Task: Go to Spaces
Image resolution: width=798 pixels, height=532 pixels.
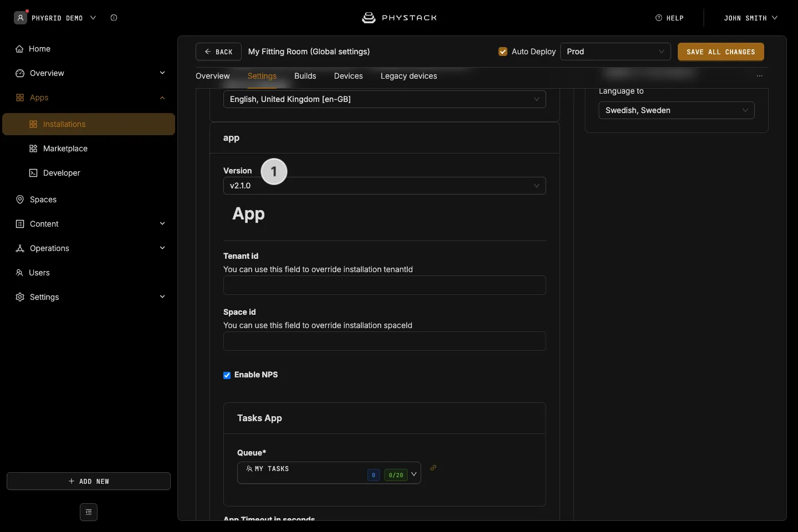Action: point(43,199)
